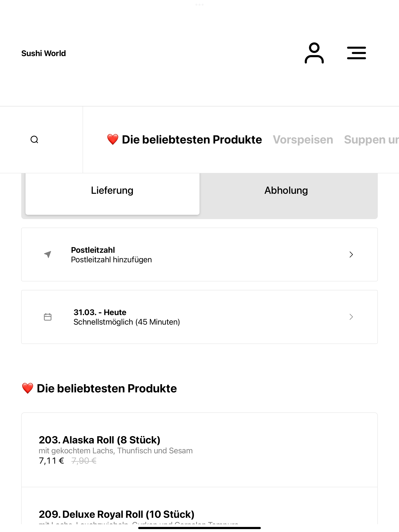399x532 pixels.
Task: Switch to the Abholung pickup option
Action: 286,190
